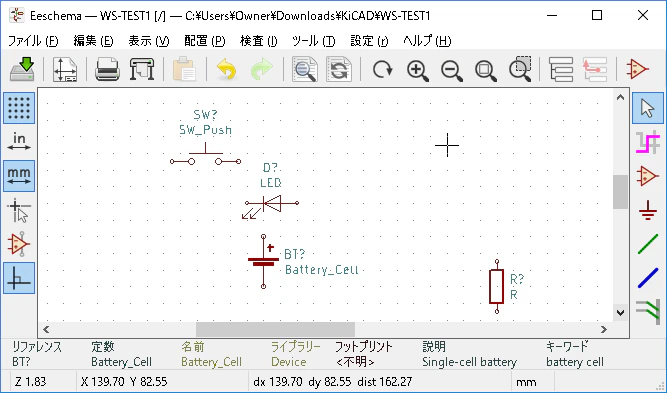Click footprint value <不明>
The height and width of the screenshot is (393, 667).
coord(355,362)
